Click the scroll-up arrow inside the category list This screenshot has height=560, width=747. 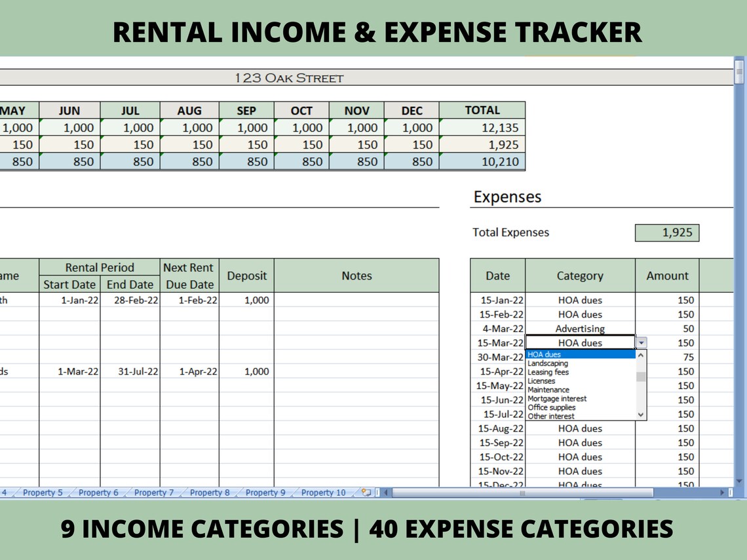pos(640,356)
